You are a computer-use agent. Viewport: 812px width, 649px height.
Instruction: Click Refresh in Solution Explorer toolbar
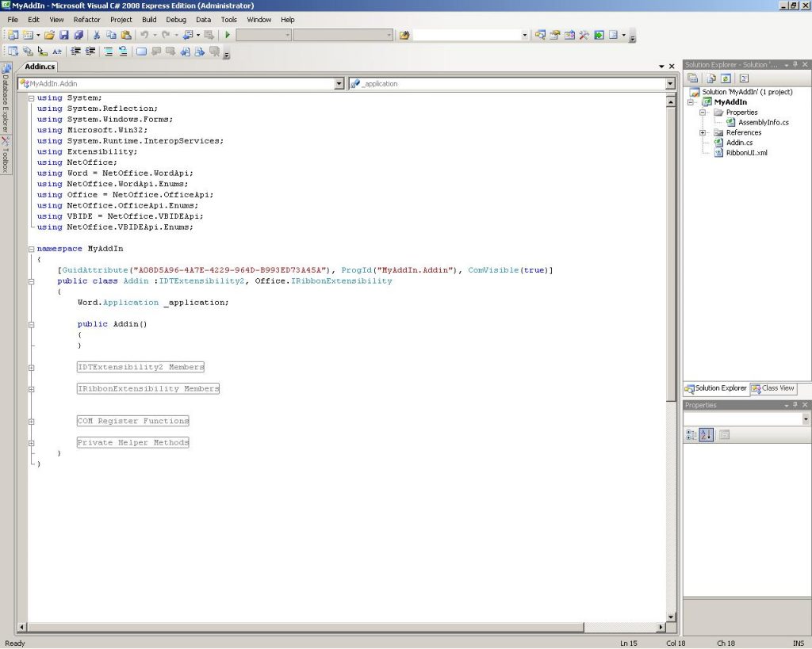pyautogui.click(x=726, y=78)
